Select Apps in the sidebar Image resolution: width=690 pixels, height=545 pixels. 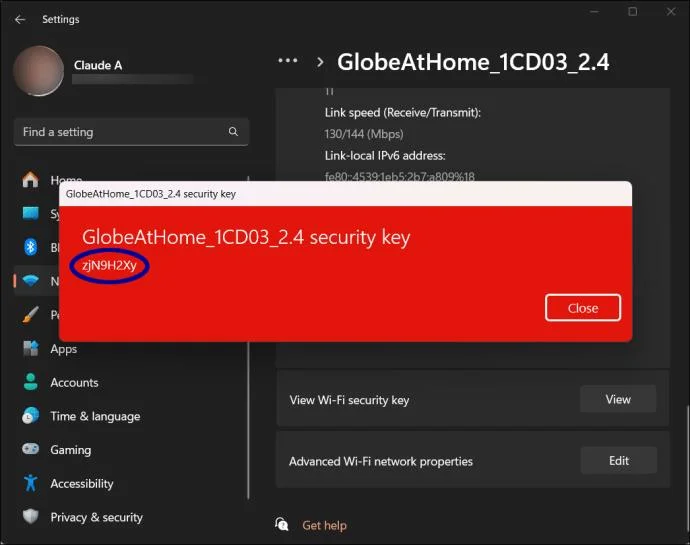click(x=63, y=349)
